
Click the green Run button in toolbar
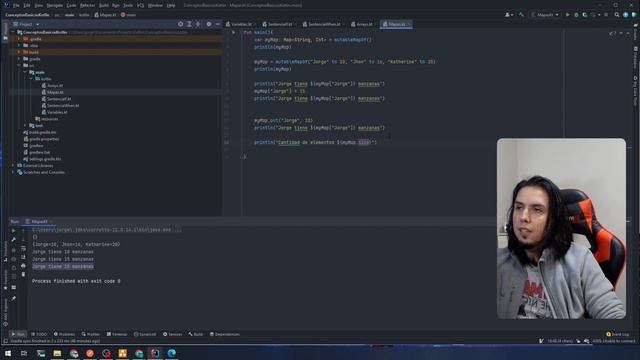[567, 15]
